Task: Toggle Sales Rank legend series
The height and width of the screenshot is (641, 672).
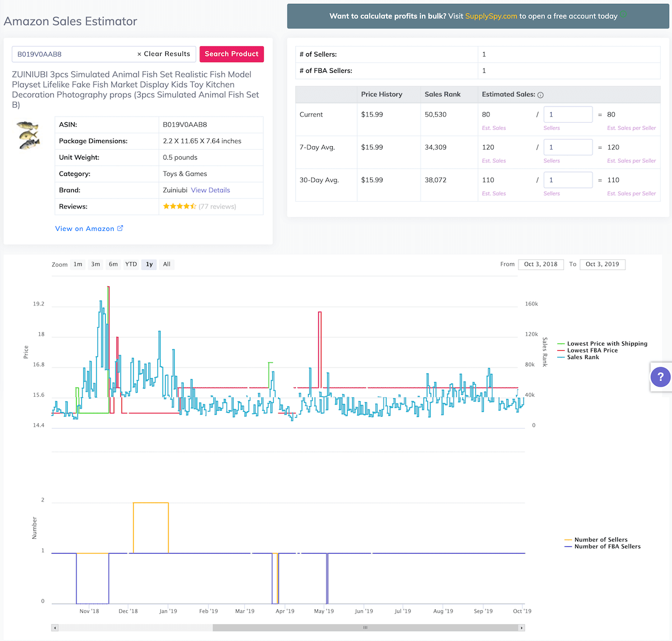Action: click(578, 357)
